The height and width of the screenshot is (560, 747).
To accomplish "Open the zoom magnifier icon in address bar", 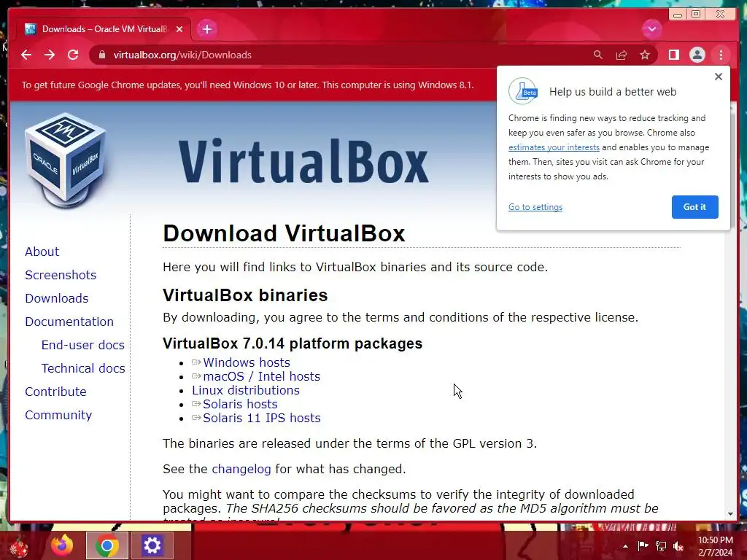I will pyautogui.click(x=598, y=55).
